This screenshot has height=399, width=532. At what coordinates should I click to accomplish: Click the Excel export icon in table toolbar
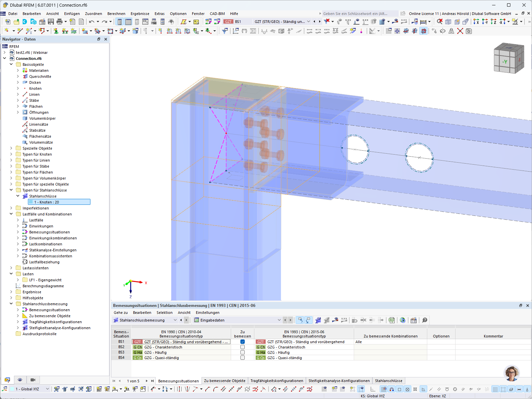[x=392, y=320]
